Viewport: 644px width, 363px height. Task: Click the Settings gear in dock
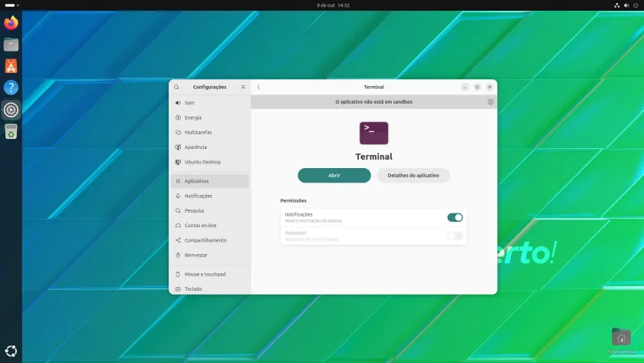[x=11, y=110]
